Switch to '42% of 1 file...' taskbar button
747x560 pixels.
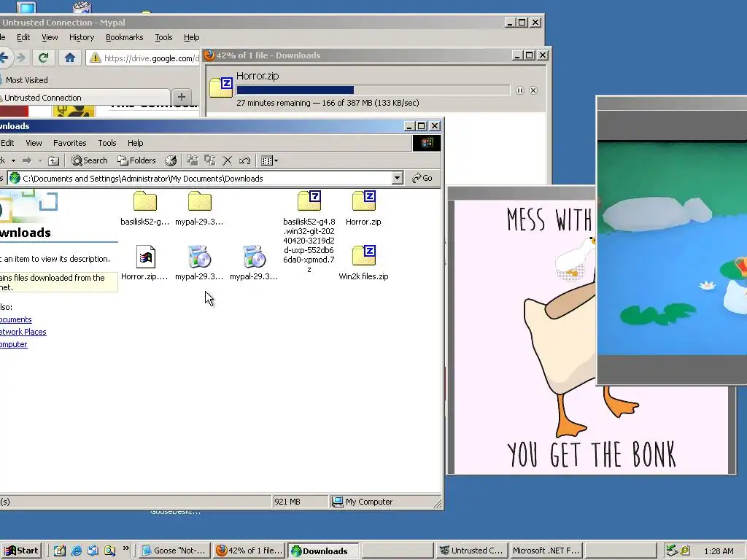249,551
